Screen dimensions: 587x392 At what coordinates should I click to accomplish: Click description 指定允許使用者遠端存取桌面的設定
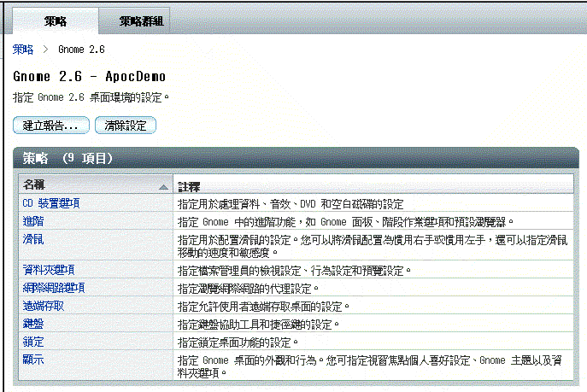[263, 307]
